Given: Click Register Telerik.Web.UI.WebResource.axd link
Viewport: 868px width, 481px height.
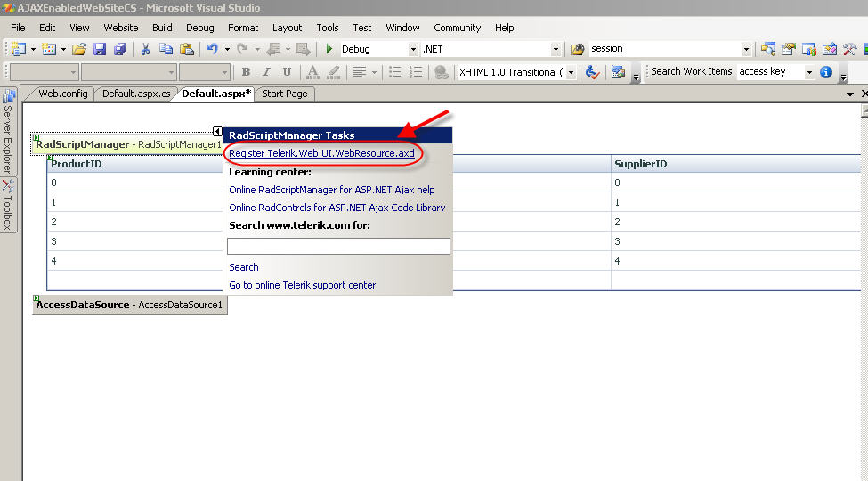Looking at the screenshot, I should point(321,153).
